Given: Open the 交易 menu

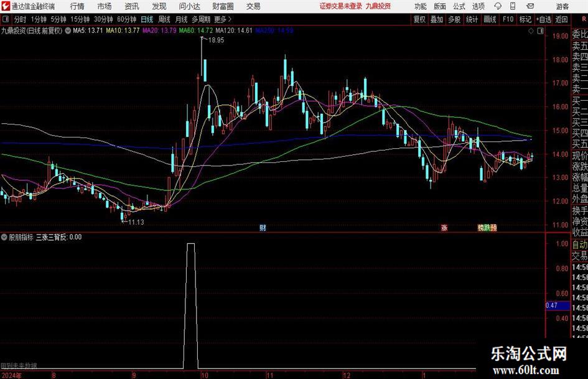Looking at the screenshot, I should 253,6.
